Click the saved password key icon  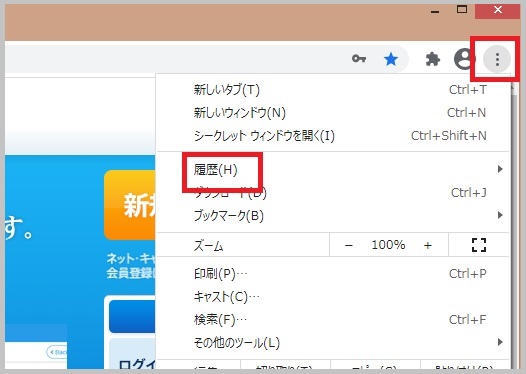(x=359, y=59)
